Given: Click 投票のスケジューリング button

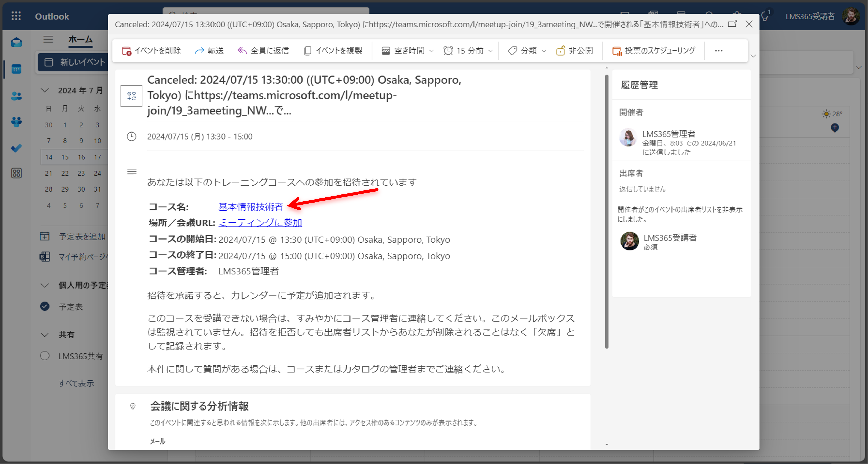Looking at the screenshot, I should pos(654,51).
